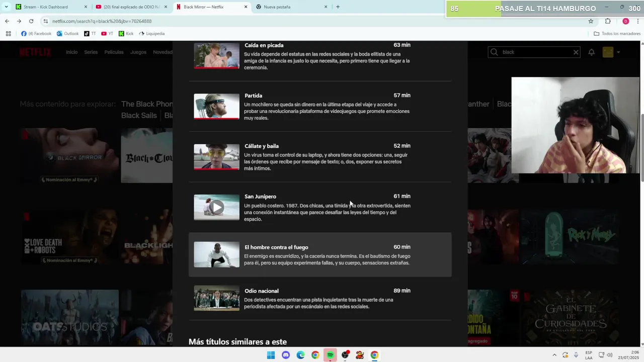Open the Netflix Juegos section
644x362 pixels.
click(x=138, y=52)
